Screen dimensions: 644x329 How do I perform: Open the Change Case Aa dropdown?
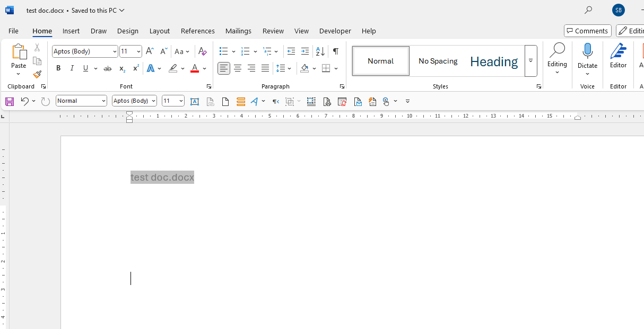click(x=182, y=51)
